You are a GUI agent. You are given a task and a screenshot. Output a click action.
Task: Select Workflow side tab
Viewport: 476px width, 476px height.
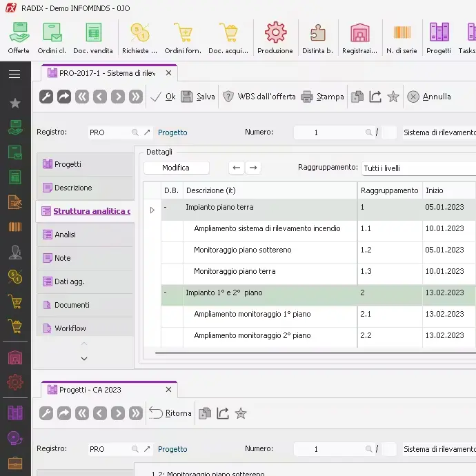pyautogui.click(x=86, y=328)
